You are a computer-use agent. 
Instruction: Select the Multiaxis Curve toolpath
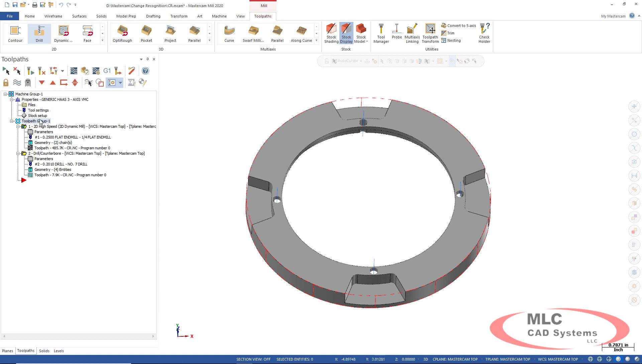(x=229, y=34)
